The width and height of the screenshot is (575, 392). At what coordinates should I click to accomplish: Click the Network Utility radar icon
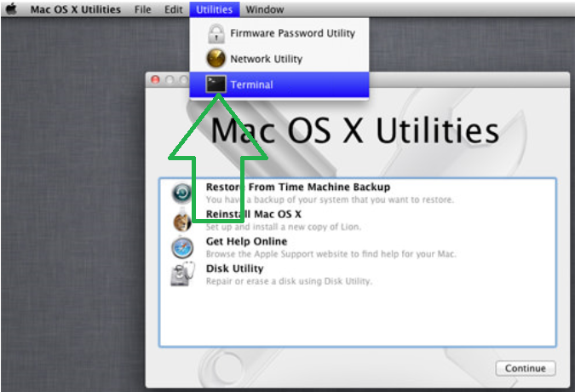216,59
